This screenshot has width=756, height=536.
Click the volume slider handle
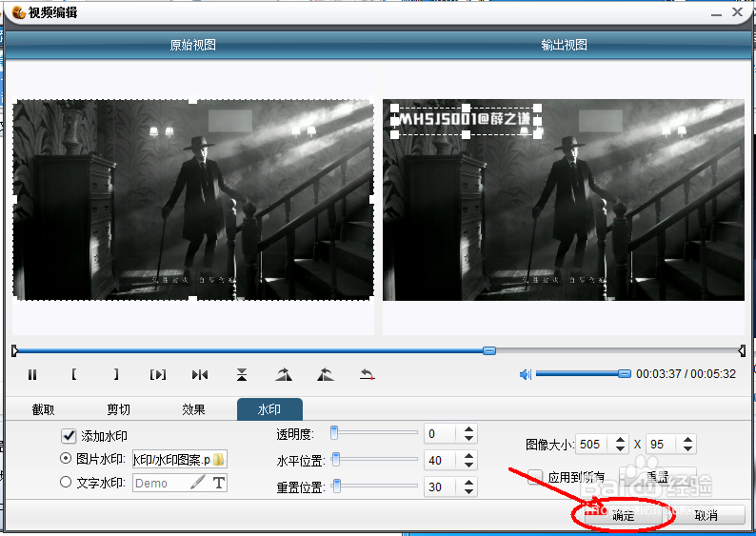coord(625,373)
